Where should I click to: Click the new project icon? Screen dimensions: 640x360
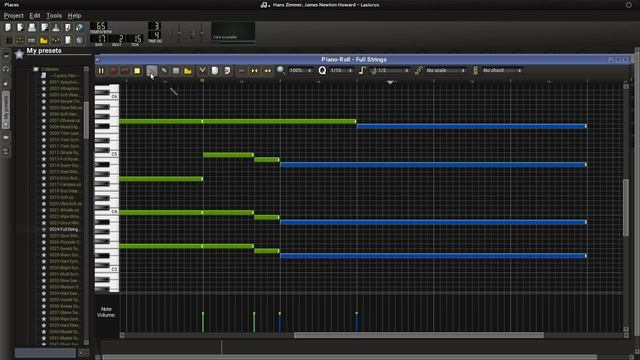pos(8,27)
